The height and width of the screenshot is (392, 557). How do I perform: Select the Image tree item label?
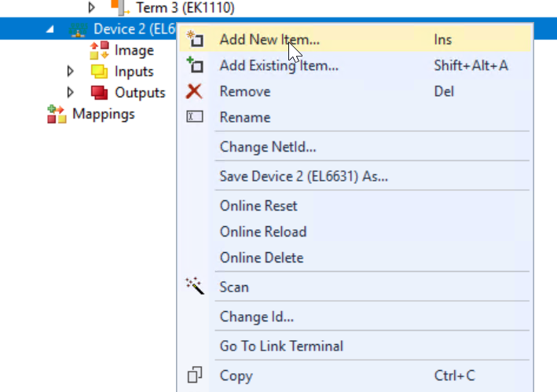click(x=134, y=51)
